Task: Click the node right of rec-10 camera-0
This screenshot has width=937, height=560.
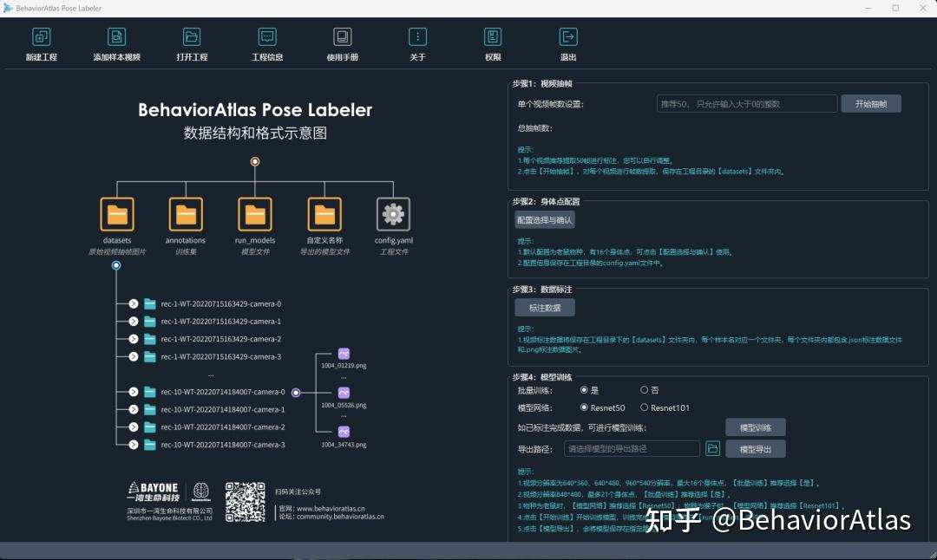Action: [x=296, y=392]
